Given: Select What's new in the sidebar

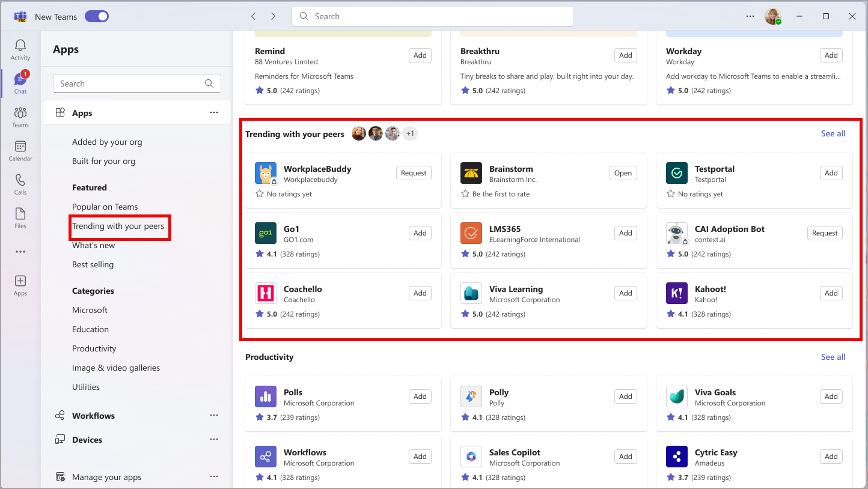Looking at the screenshot, I should [93, 245].
